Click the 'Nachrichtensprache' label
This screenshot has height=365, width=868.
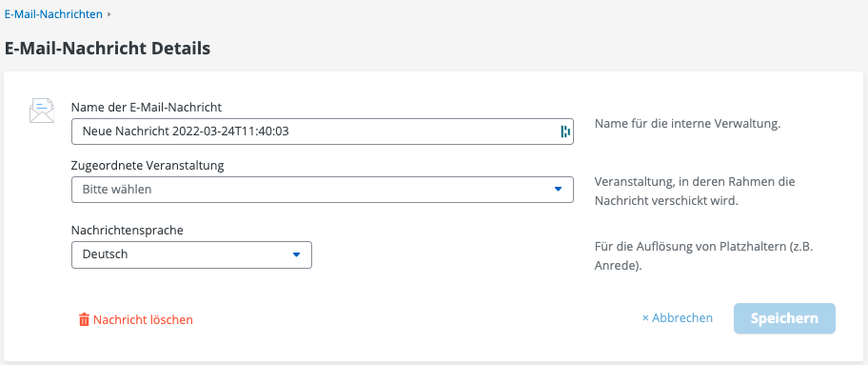pyautogui.click(x=128, y=231)
